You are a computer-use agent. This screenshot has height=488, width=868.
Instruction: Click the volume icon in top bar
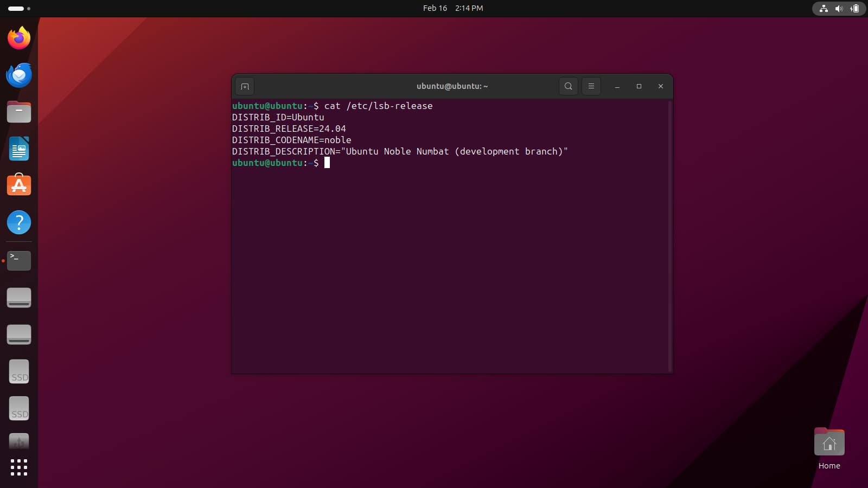tap(839, 8)
